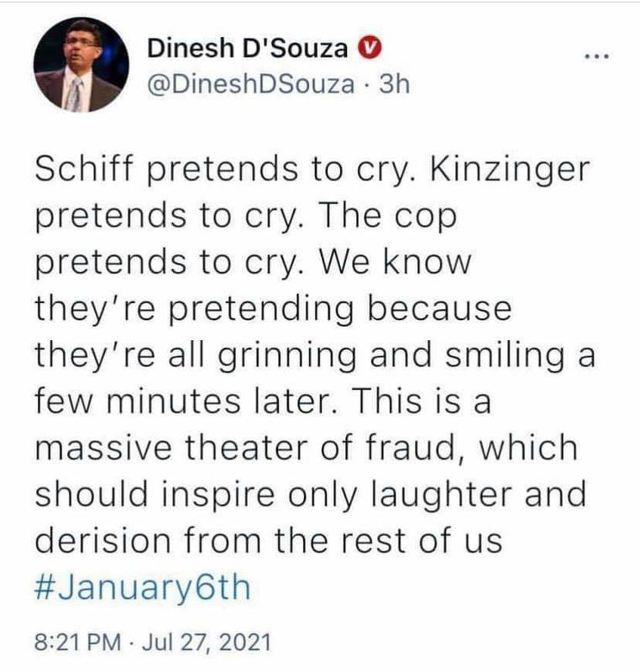Open the #January6th hashtag
This screenshot has width=640, height=672.
point(143,586)
